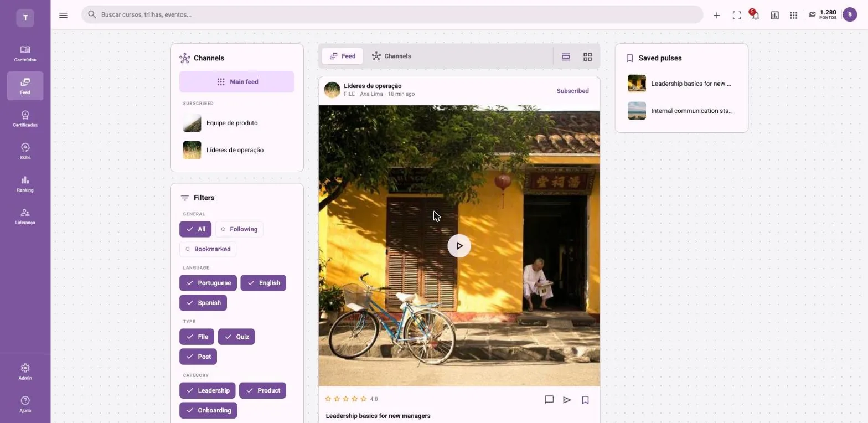This screenshot has height=423, width=868.
Task: Open Líderes de operação channel in list
Action: [237, 150]
